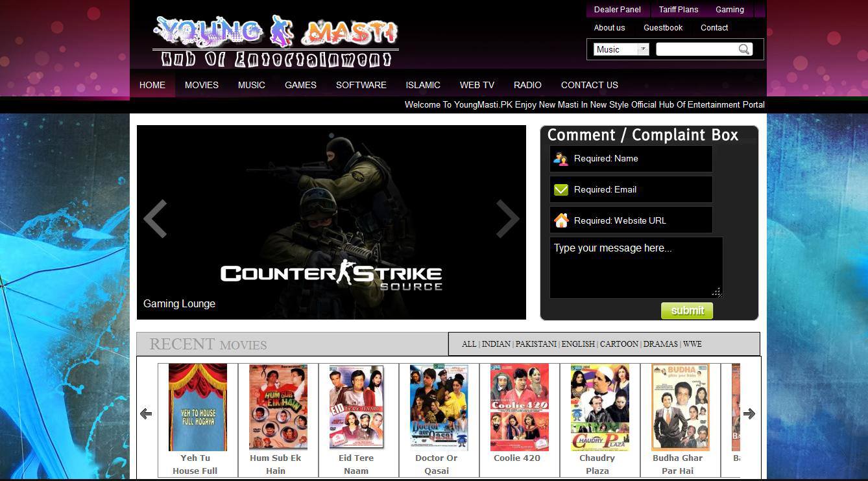Focus the Required: Email field
Screen dimensions: 868x481
[x=631, y=190]
